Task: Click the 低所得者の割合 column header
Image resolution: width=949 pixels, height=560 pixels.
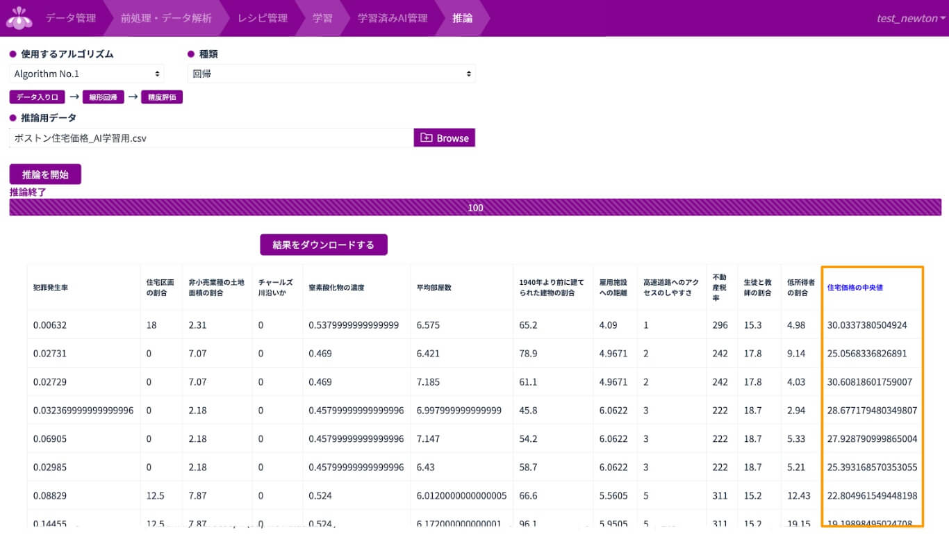Action: click(801, 287)
